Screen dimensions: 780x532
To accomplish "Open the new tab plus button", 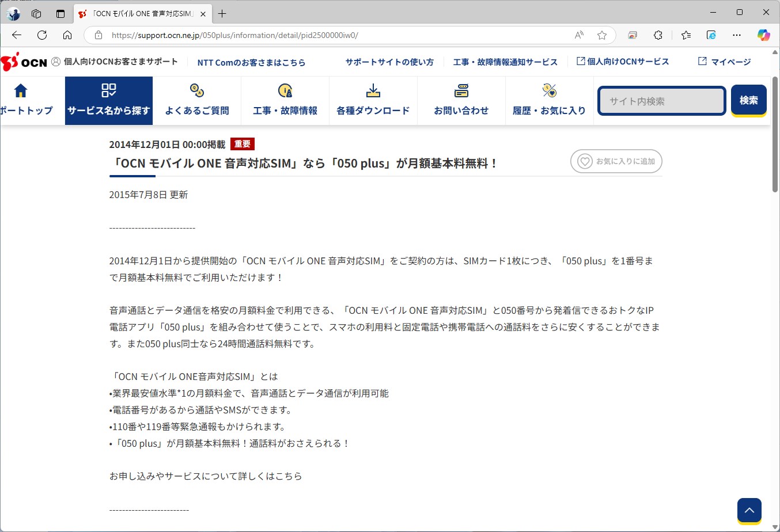I will click(x=222, y=13).
